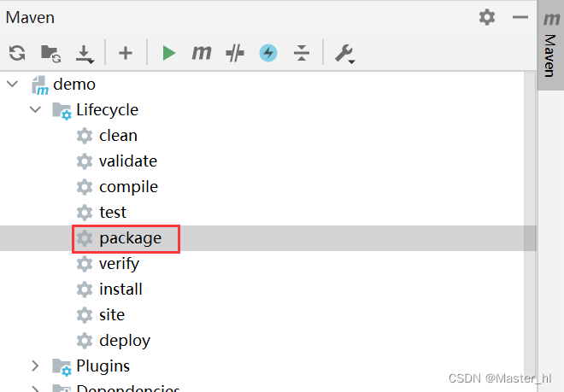Download sources and documentation icon
The height and width of the screenshot is (392, 564).
pos(85,55)
